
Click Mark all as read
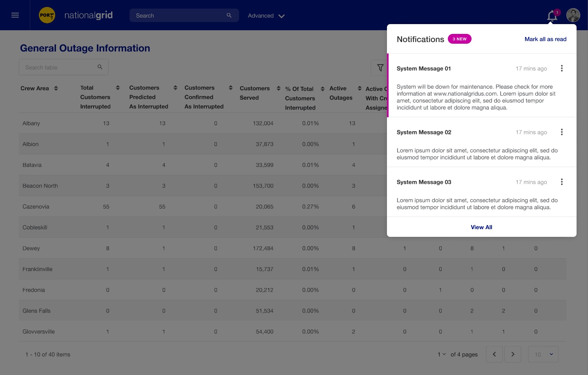point(545,39)
